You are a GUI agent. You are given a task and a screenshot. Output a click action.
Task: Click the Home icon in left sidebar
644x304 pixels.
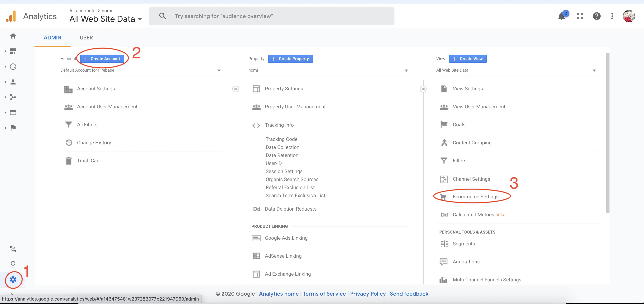pyautogui.click(x=13, y=36)
